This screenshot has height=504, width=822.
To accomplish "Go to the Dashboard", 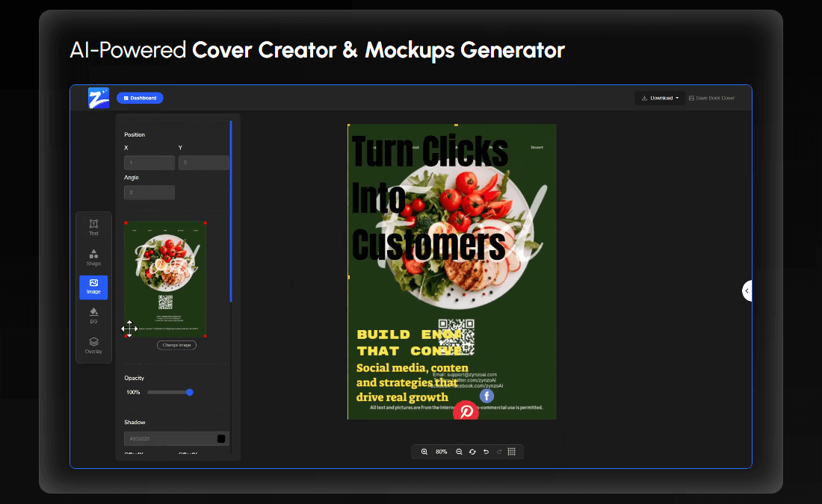I will tap(140, 98).
